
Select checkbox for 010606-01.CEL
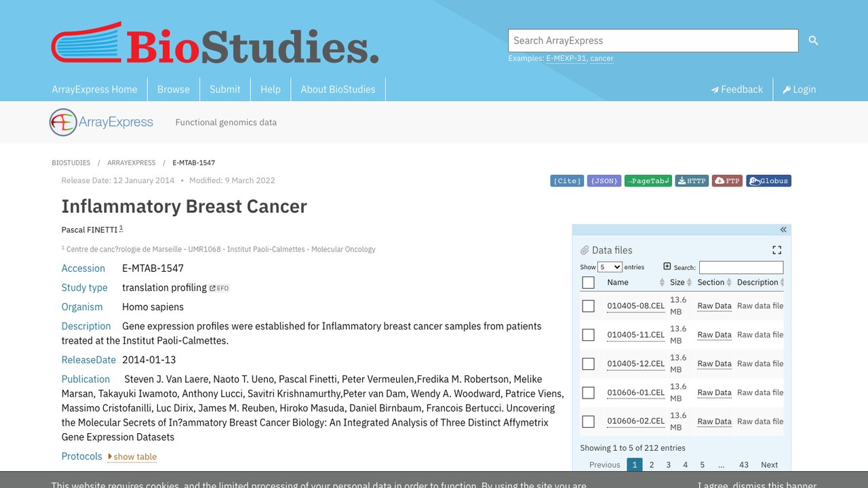[588, 392]
